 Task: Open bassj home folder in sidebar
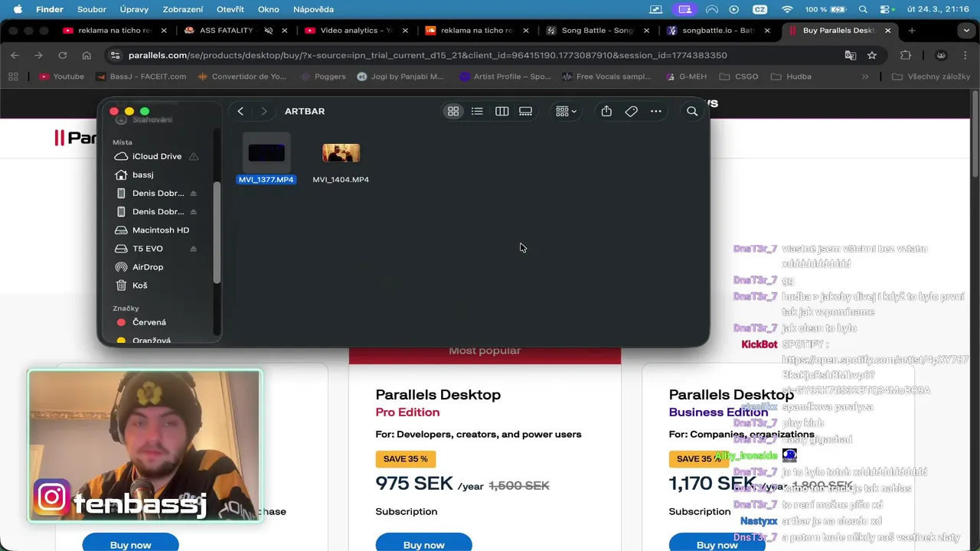click(142, 174)
